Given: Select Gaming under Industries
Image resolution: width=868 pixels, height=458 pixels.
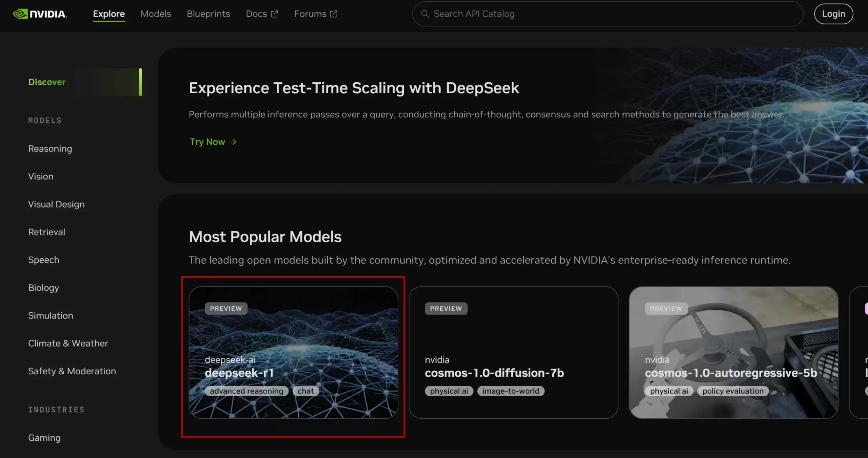Looking at the screenshot, I should pyautogui.click(x=44, y=438).
